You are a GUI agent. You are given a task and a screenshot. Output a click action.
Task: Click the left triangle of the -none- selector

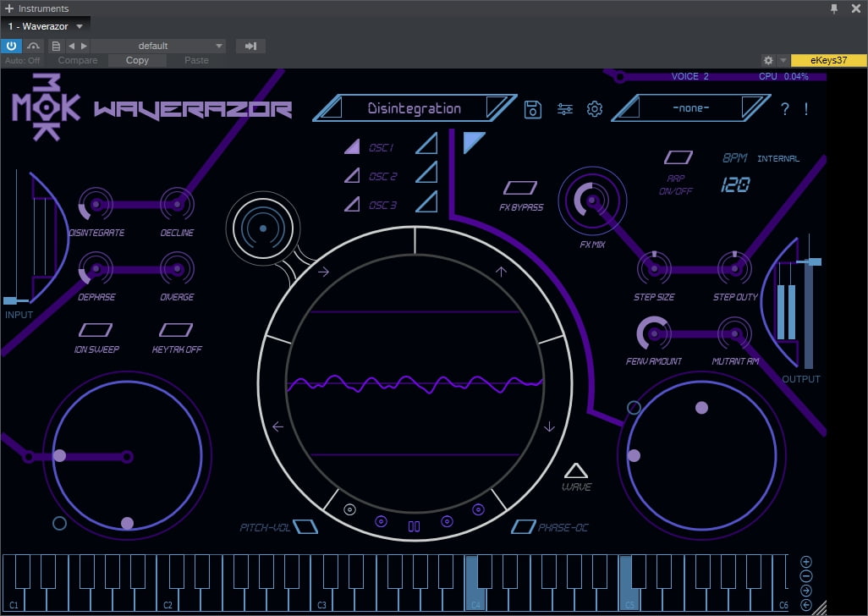(629, 108)
